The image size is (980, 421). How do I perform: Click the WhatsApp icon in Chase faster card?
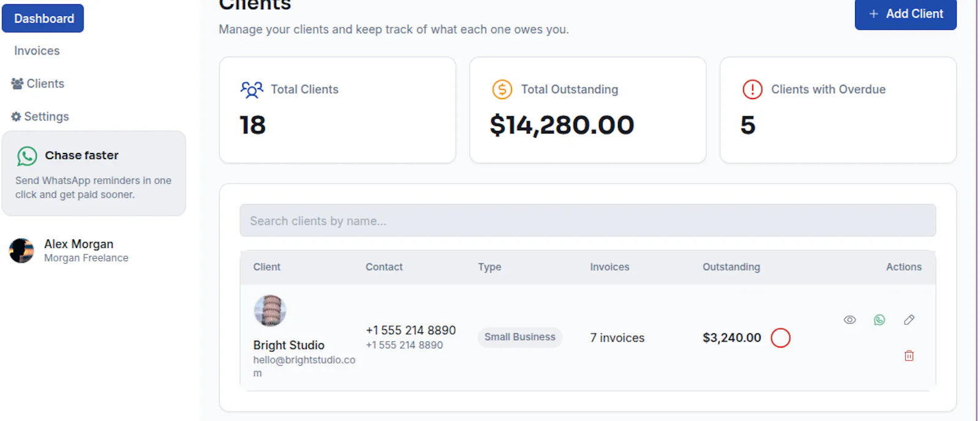[27, 156]
